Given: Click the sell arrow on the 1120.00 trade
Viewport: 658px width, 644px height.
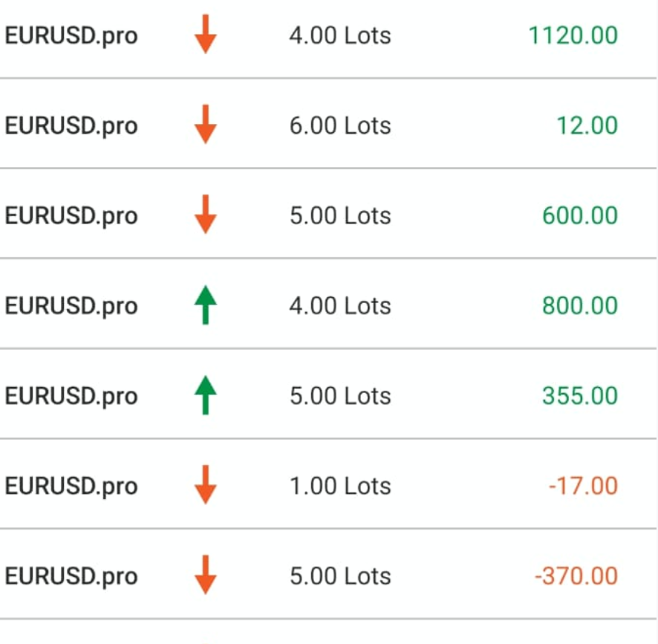Looking at the screenshot, I should pos(206,36).
